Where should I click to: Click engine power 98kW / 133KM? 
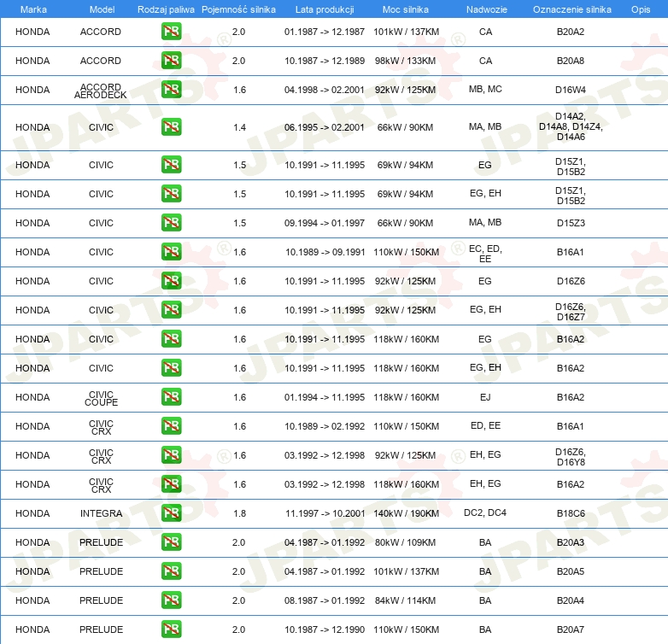[x=405, y=61]
